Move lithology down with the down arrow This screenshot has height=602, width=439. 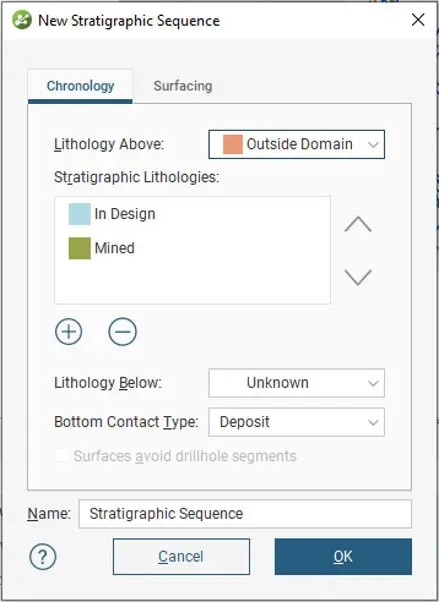tap(358, 277)
